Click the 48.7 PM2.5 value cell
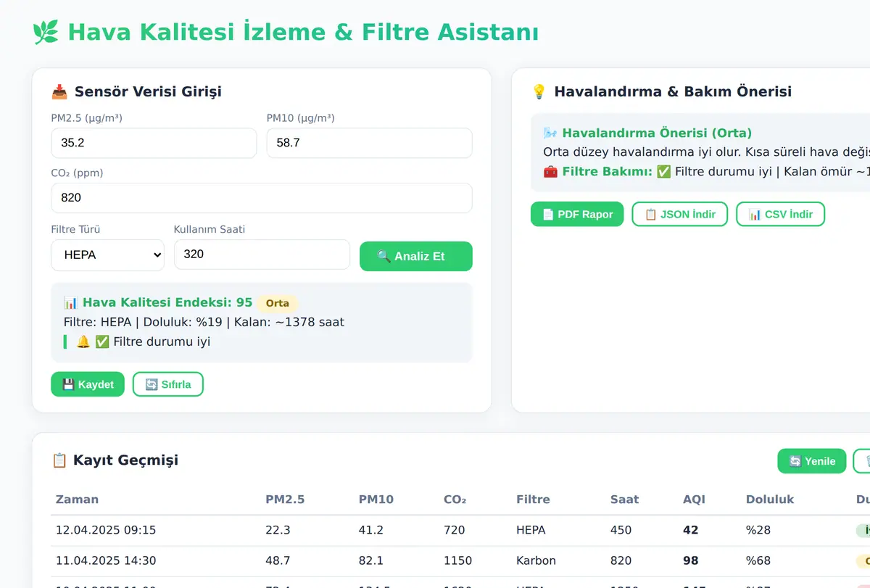This screenshot has width=870, height=588. (278, 560)
